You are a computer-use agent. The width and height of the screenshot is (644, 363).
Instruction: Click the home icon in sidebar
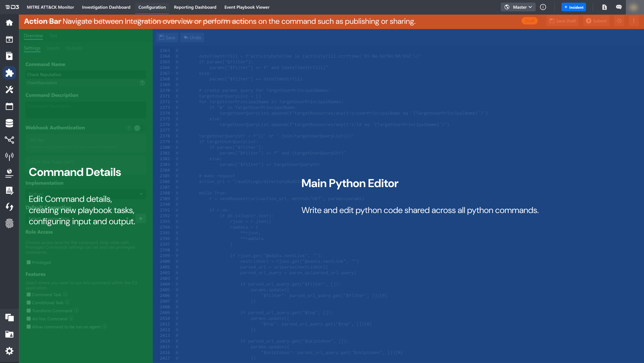coord(9,22)
